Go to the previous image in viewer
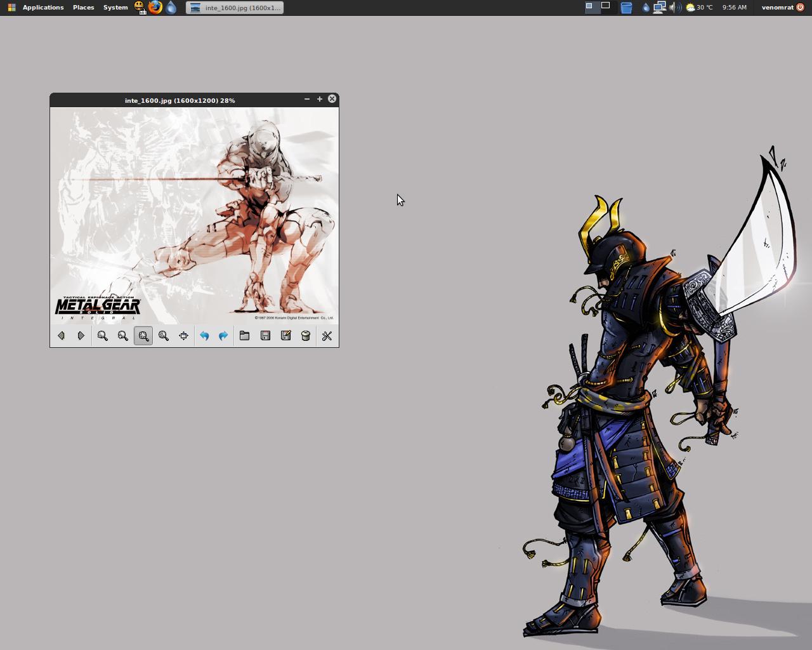The height and width of the screenshot is (650, 812). coord(61,336)
